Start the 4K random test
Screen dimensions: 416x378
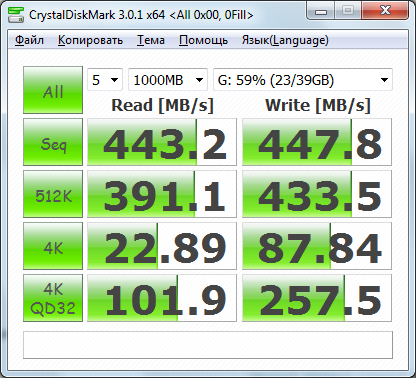coord(53,246)
